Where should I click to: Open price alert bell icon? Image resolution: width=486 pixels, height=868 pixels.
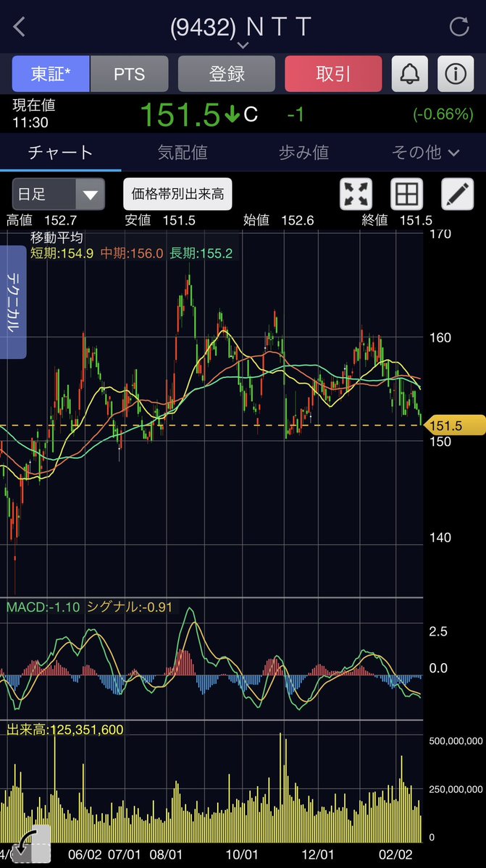click(410, 74)
